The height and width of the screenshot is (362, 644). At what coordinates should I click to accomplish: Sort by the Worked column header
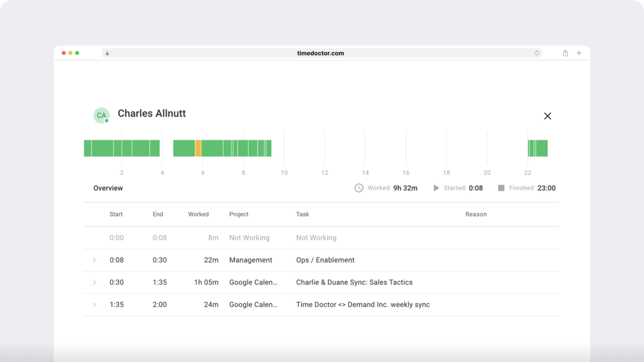click(x=198, y=214)
